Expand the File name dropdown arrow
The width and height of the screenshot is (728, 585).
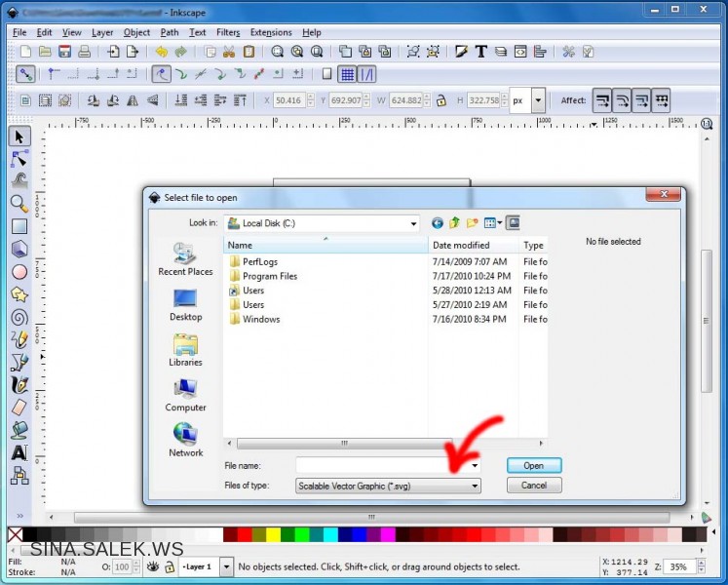coord(475,466)
